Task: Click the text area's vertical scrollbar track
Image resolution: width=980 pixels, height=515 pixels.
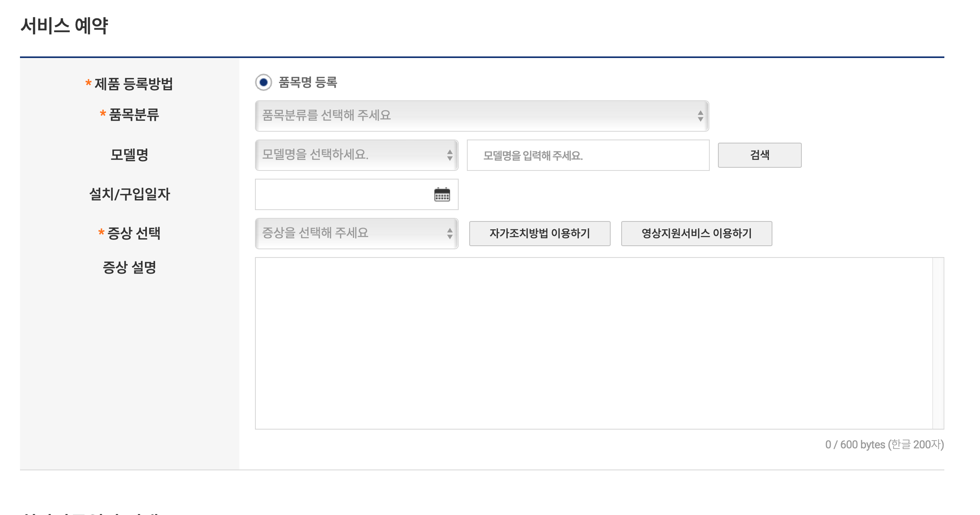Action: (938, 343)
